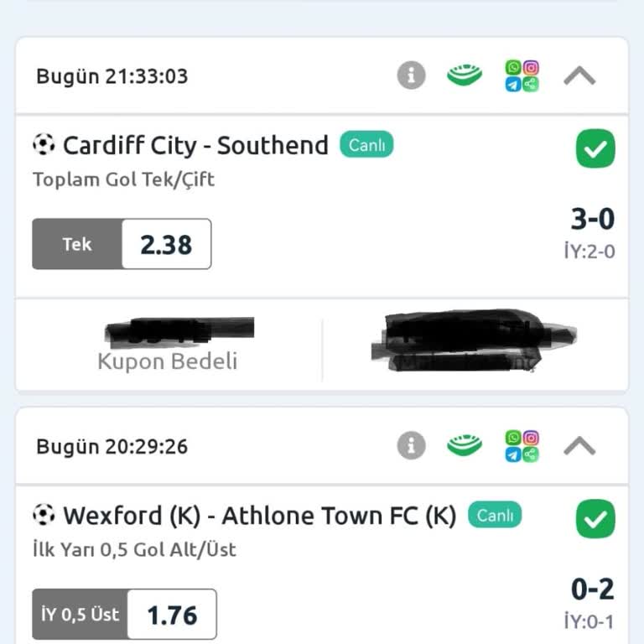Tap the 3-0 score of Cardiff match

[x=592, y=220]
